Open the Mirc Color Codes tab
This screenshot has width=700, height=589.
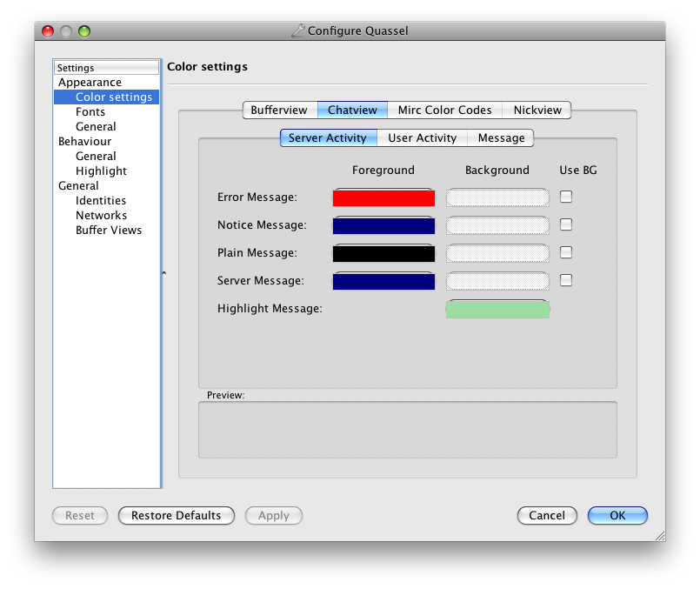tap(444, 110)
